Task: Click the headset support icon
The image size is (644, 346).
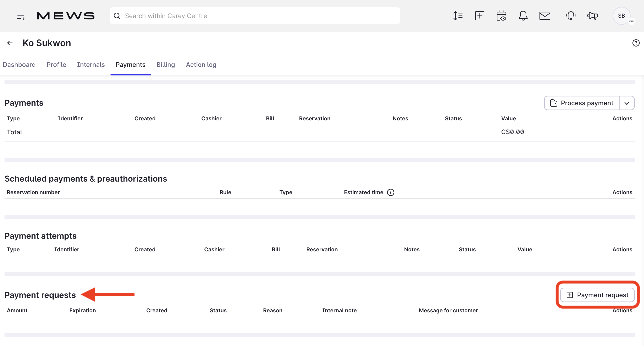Action: click(571, 16)
